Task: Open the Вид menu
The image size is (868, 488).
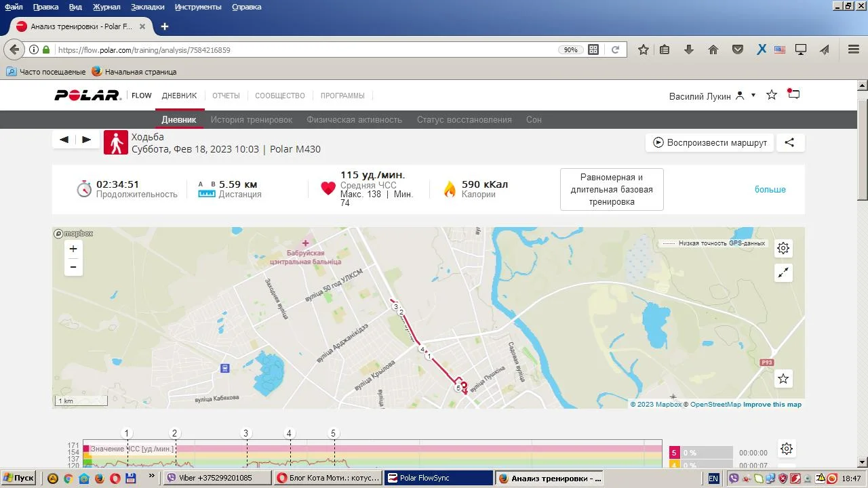Action: (75, 7)
